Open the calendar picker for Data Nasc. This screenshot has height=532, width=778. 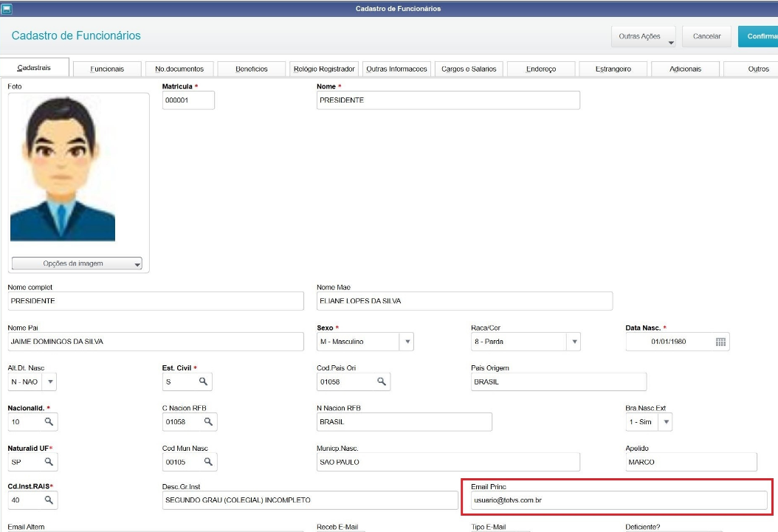tap(720, 342)
